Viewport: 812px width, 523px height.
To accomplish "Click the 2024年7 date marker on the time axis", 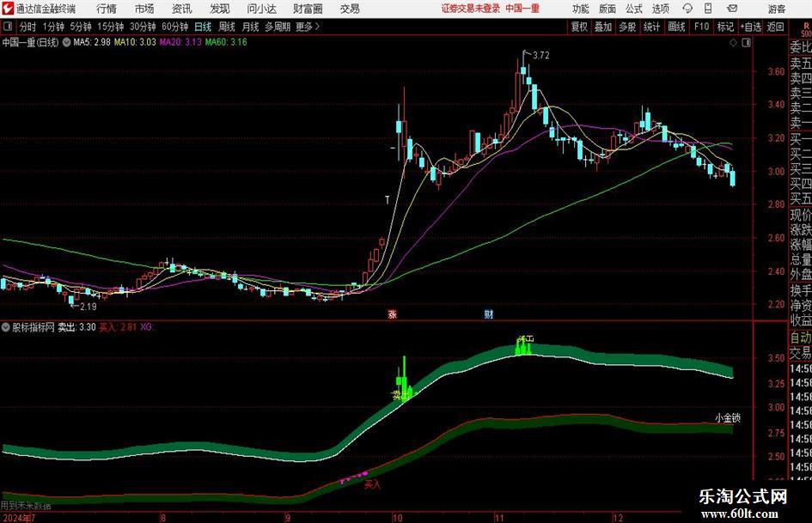I will click(19, 518).
